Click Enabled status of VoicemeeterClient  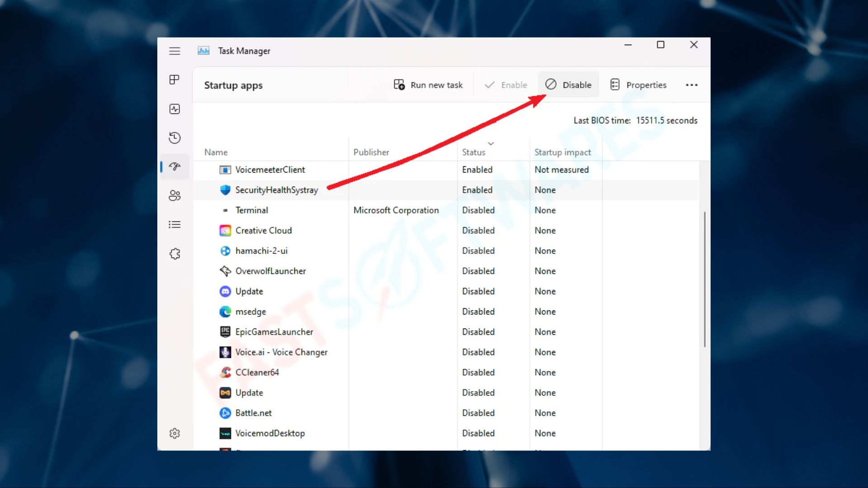pos(477,170)
